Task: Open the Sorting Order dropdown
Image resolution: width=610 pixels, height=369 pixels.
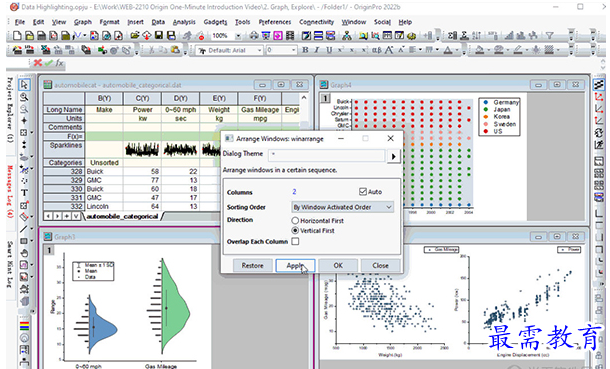Action: [x=343, y=207]
